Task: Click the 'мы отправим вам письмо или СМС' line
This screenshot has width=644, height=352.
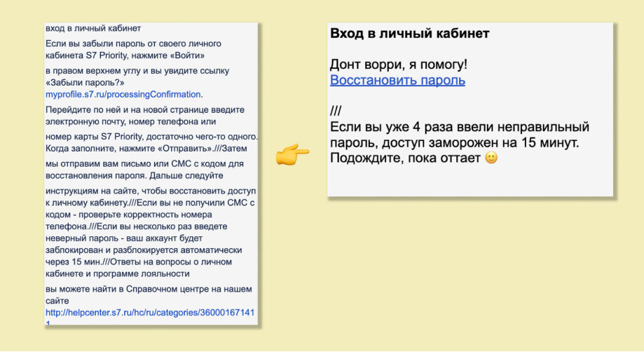Action: click(x=144, y=163)
